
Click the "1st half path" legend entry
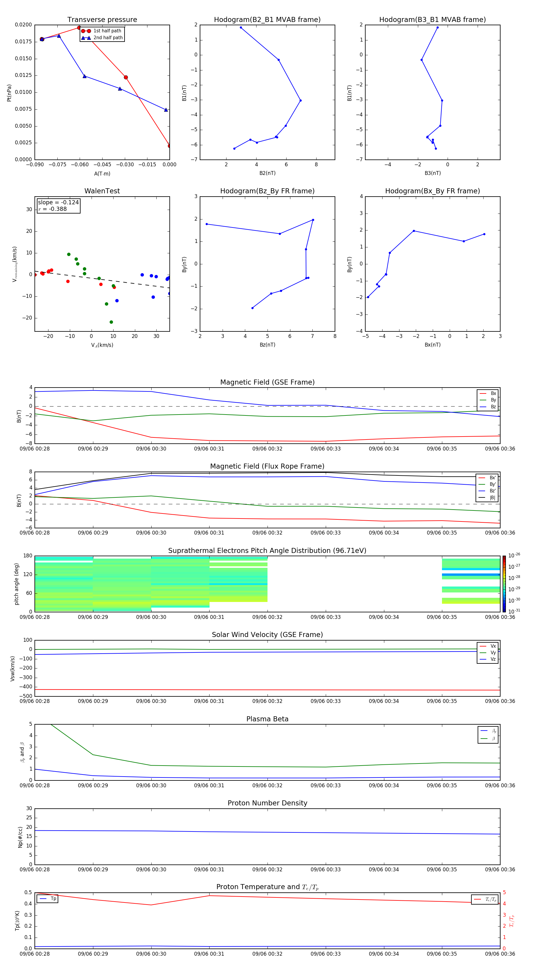click(102, 31)
